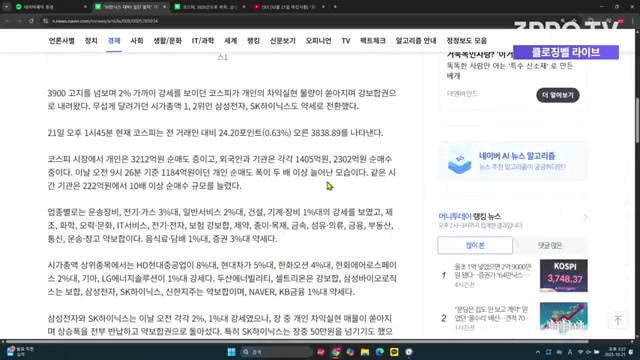Show hidden system tray icons
This screenshot has width=640, height=360.
point(538,352)
